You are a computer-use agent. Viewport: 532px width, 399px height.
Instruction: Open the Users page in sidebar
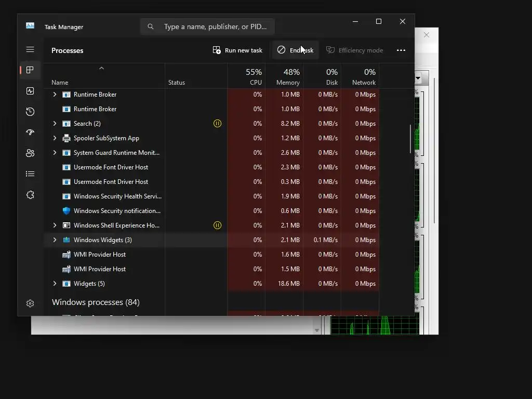click(x=30, y=153)
